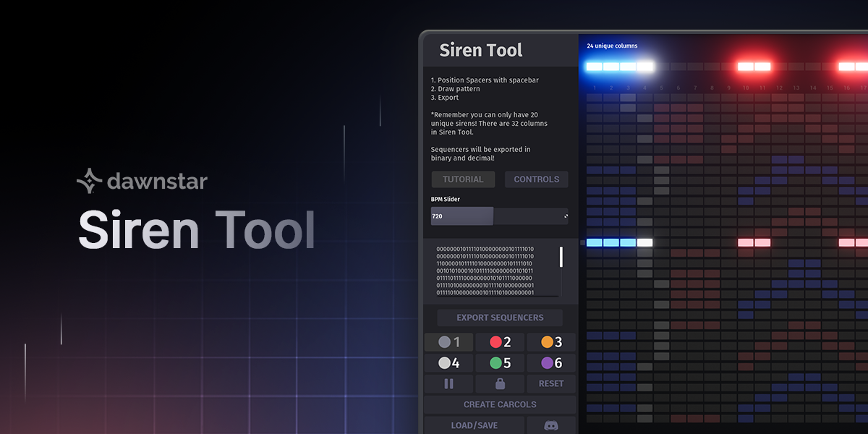
Task: Select the green color 5 swatch
Action: click(500, 362)
